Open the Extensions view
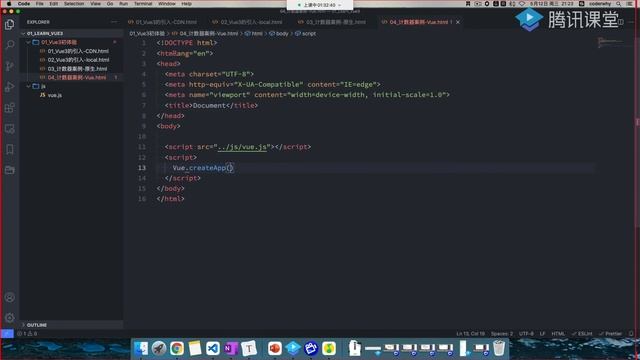The height and width of the screenshot is (360, 640). pos(9,108)
